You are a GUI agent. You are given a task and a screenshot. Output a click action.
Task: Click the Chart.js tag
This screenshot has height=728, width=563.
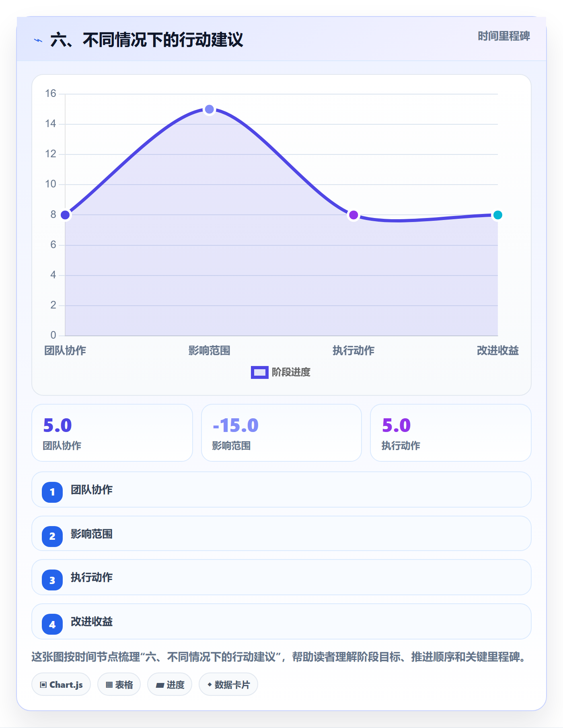pos(61,685)
